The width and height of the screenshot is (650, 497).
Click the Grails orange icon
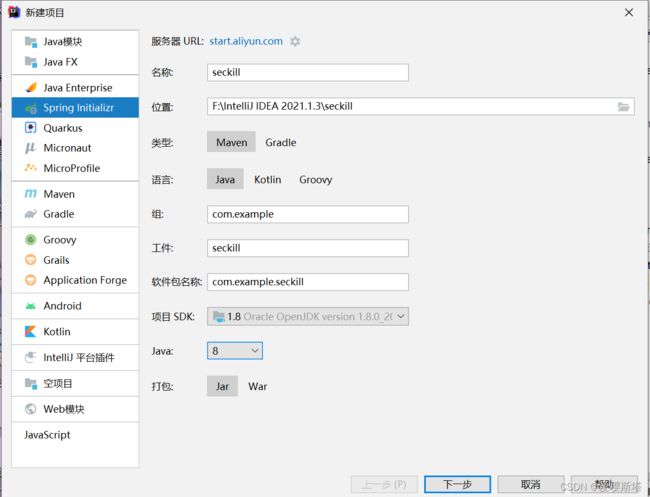click(31, 260)
